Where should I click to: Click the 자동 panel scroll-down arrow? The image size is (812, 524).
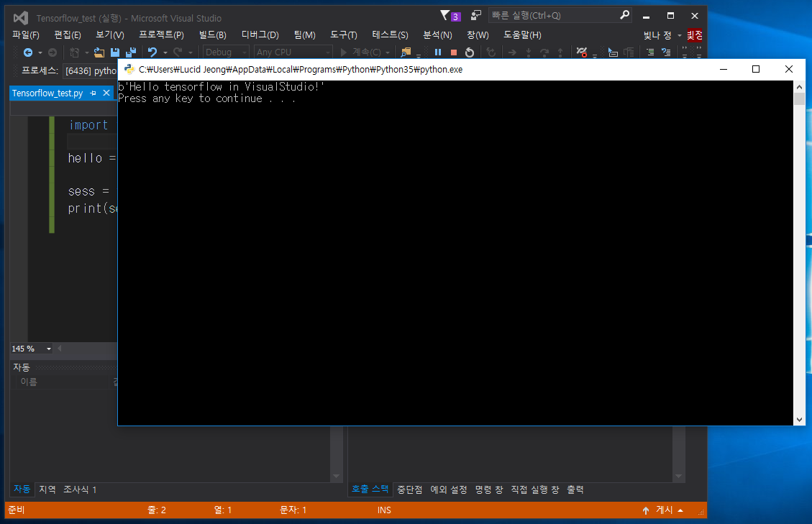(336, 477)
